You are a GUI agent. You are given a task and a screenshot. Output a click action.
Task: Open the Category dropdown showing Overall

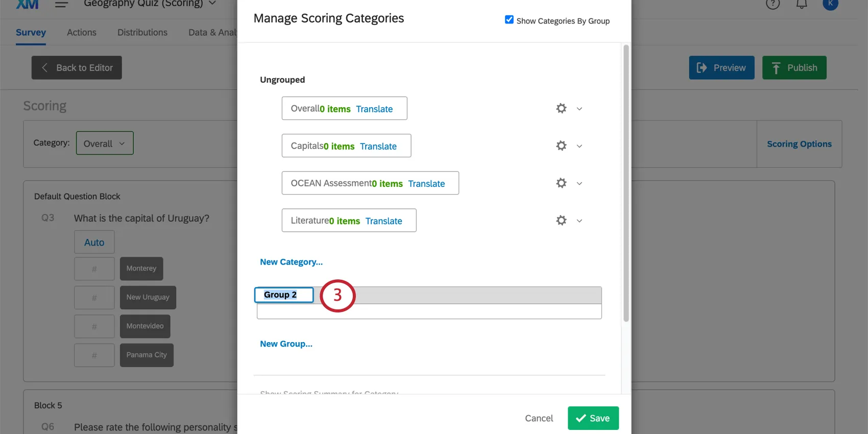pos(104,143)
